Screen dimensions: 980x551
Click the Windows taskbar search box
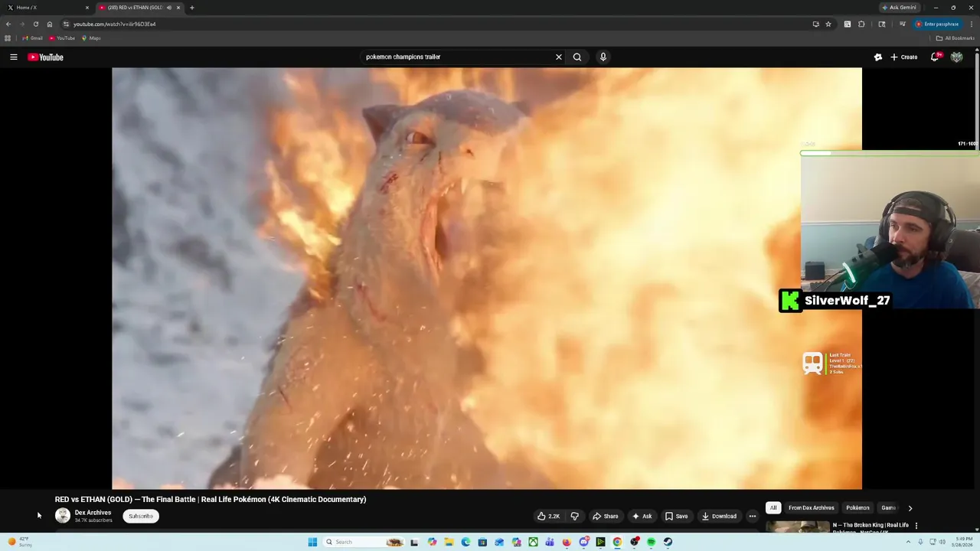click(364, 542)
